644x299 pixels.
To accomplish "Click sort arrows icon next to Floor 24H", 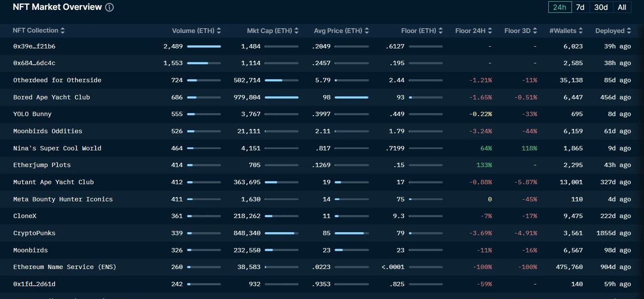I will [490, 31].
